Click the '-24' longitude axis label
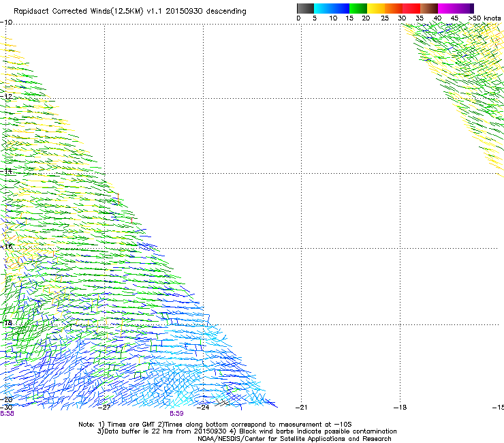504x443 pixels. (203, 408)
